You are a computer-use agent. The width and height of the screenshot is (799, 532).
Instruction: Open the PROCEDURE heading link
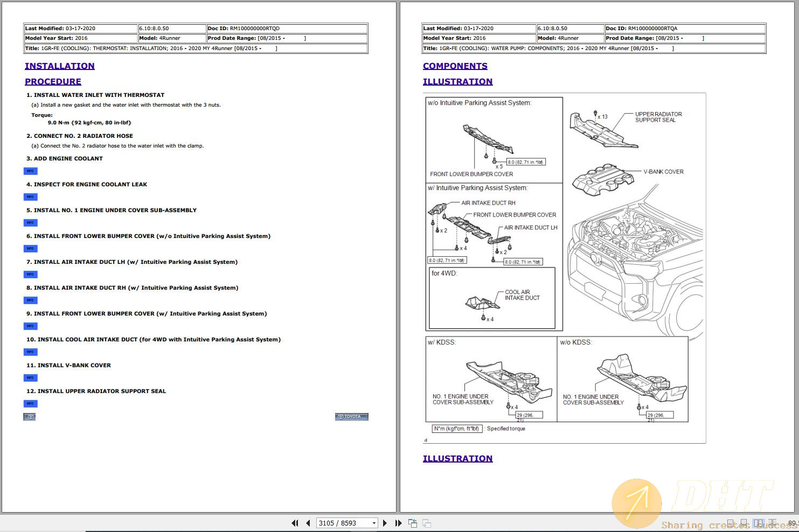tap(53, 82)
